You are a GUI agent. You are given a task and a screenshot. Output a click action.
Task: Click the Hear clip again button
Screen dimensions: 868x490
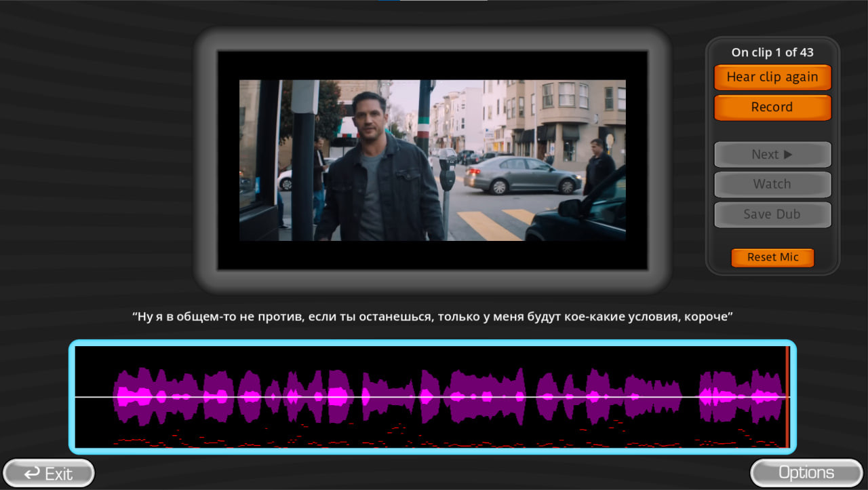[x=772, y=77]
